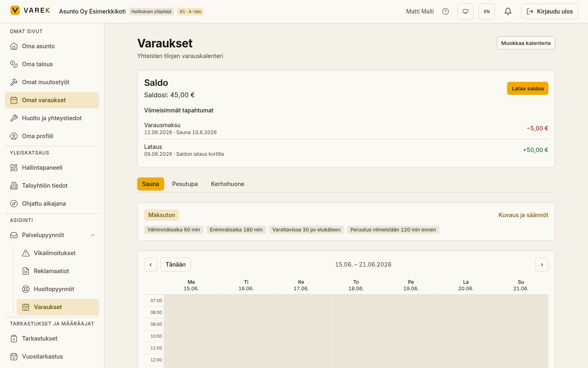Viewport: 588px width, 368px height.
Task: Click Lataus transaction row
Action: (x=346, y=150)
